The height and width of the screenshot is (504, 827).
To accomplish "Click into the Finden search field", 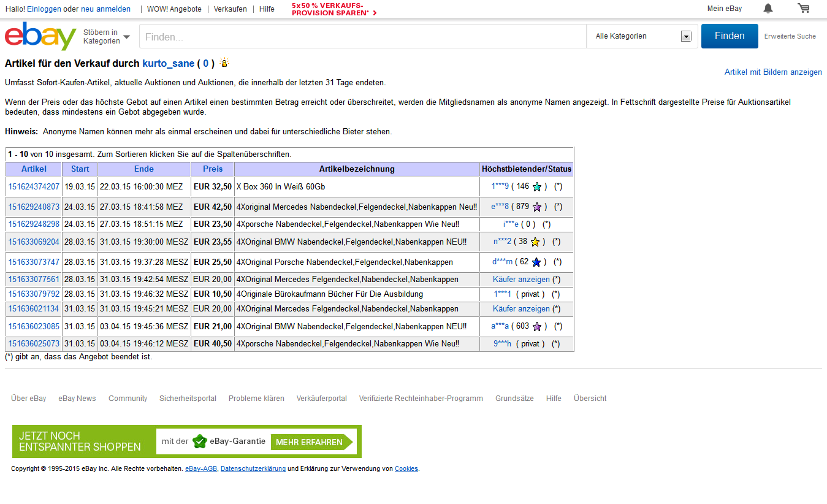I will (x=363, y=37).
